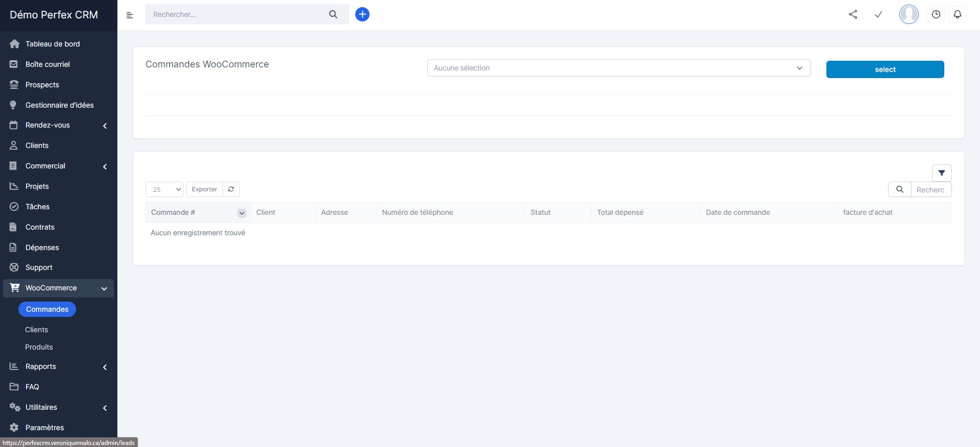
Task: Collapse the WooCommerce submenu chevron
Action: (x=104, y=288)
